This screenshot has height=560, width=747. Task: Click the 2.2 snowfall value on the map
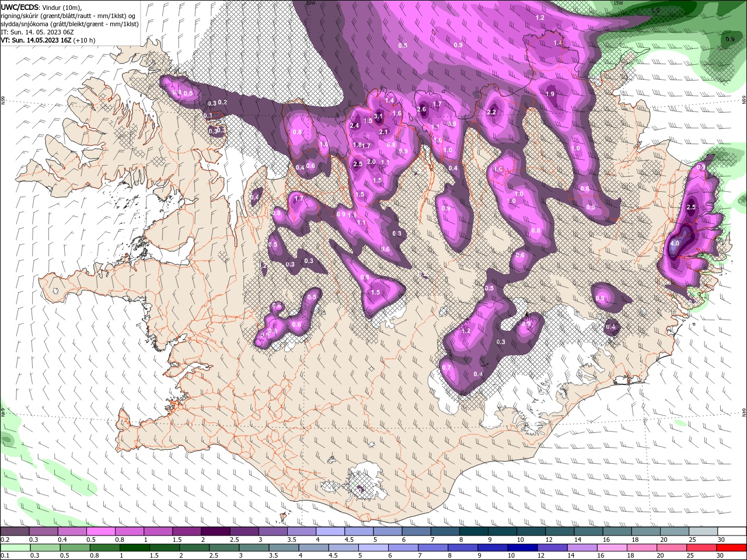491,113
